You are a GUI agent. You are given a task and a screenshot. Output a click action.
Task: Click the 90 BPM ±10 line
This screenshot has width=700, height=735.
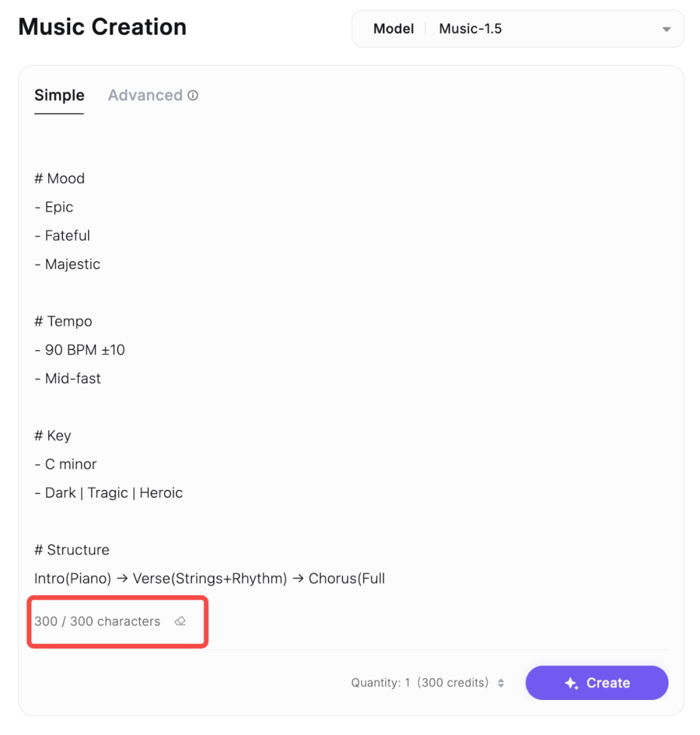pos(80,349)
